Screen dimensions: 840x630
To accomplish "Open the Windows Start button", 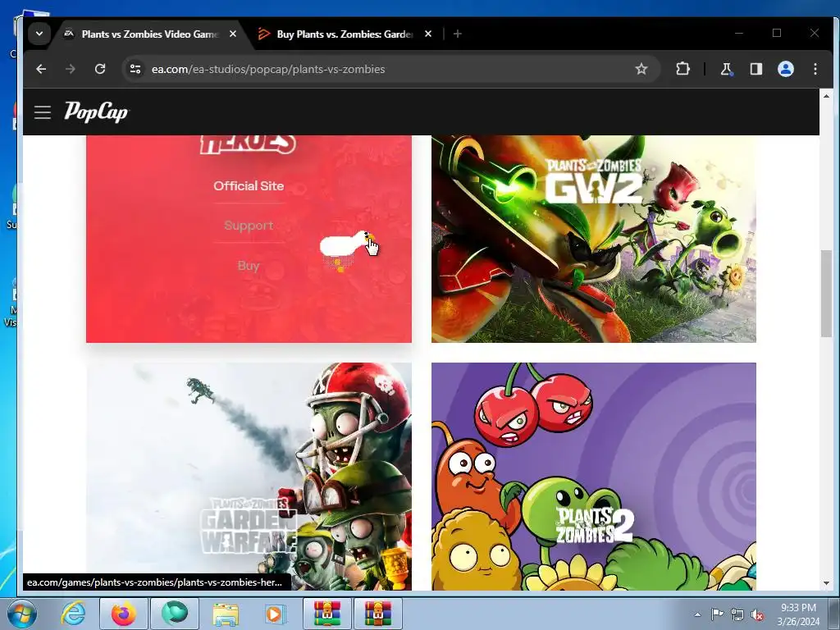I will coord(22,614).
